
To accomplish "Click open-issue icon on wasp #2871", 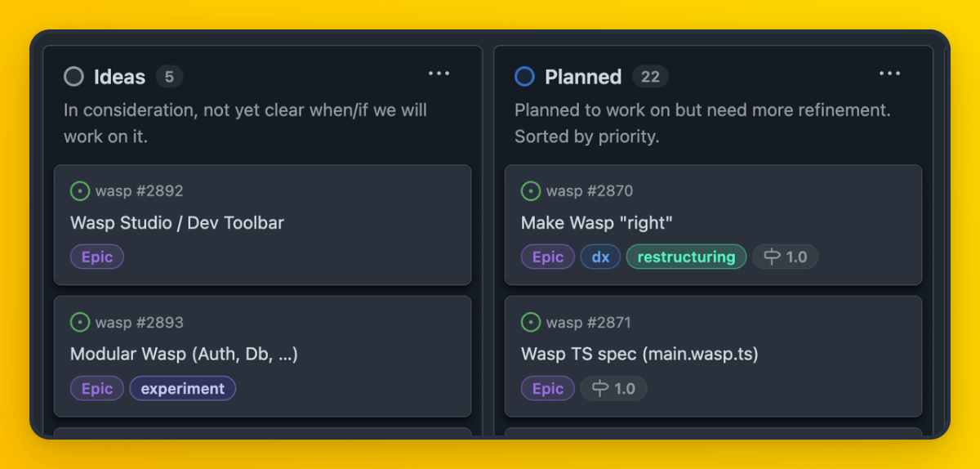I will pos(531,323).
